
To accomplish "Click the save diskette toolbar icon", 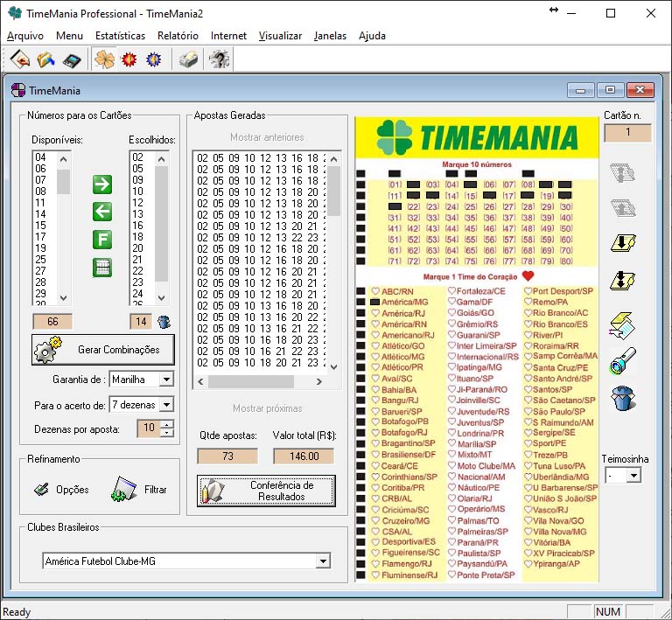I will (x=72, y=60).
